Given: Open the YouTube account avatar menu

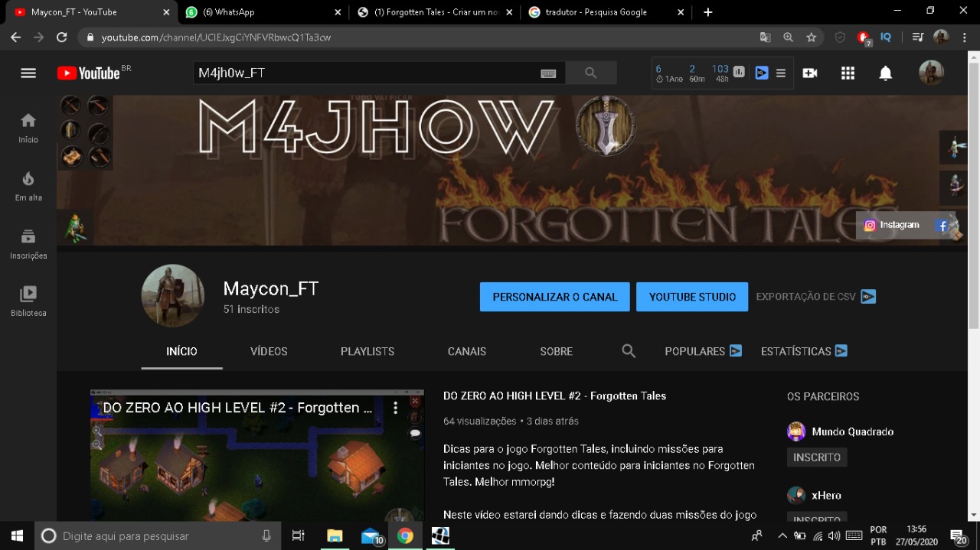Looking at the screenshot, I should tap(931, 73).
